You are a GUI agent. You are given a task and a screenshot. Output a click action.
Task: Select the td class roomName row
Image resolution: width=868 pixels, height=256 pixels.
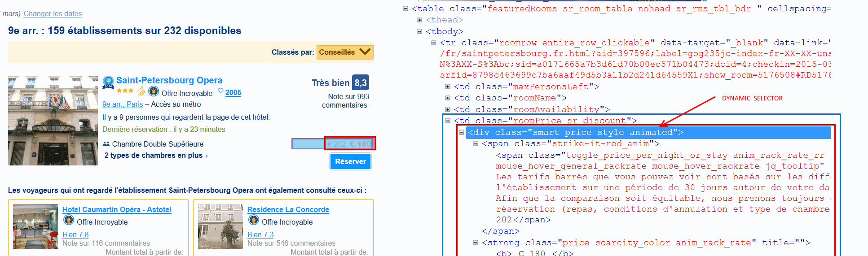510,98
